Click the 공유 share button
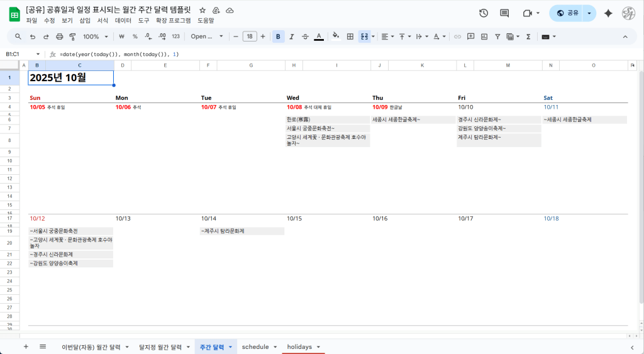 (x=567, y=13)
